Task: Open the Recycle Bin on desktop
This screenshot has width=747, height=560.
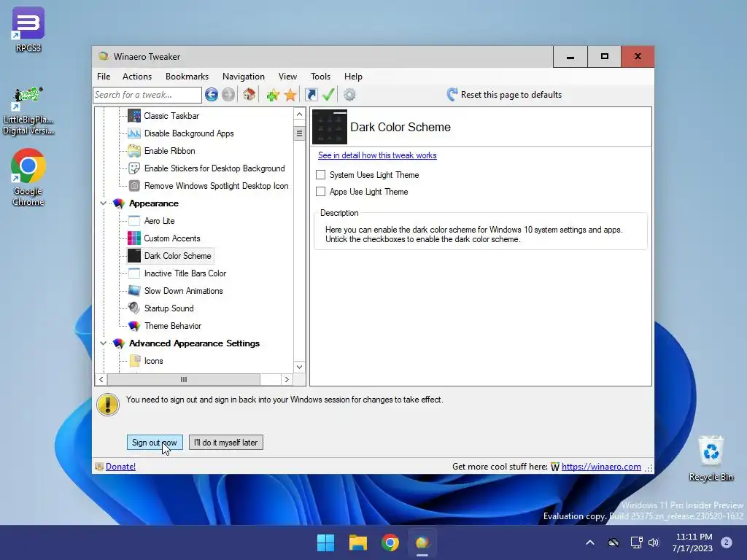Action: [x=711, y=459]
